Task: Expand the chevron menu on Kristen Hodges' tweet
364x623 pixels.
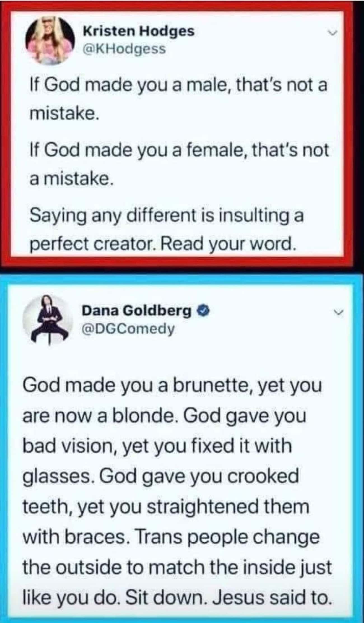Action: tap(332, 33)
